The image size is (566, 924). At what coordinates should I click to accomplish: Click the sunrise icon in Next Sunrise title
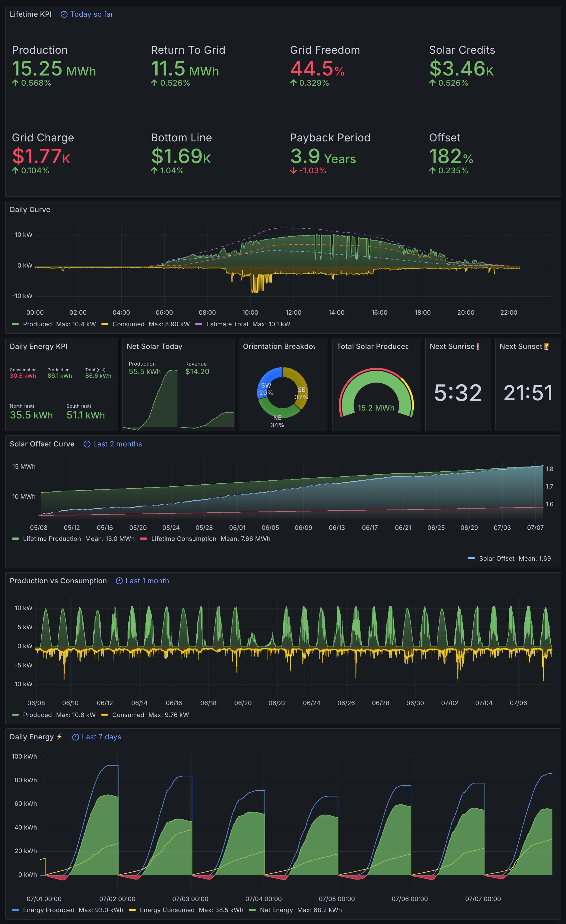477,347
